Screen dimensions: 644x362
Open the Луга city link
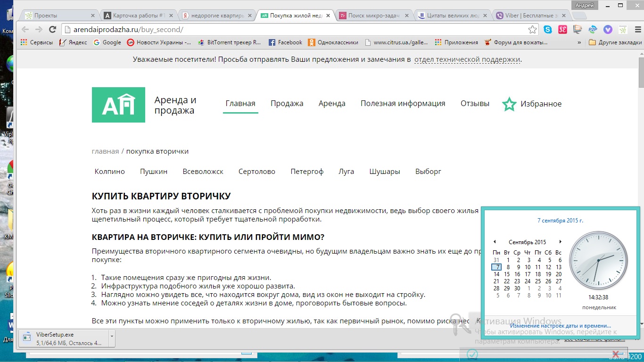(x=346, y=172)
